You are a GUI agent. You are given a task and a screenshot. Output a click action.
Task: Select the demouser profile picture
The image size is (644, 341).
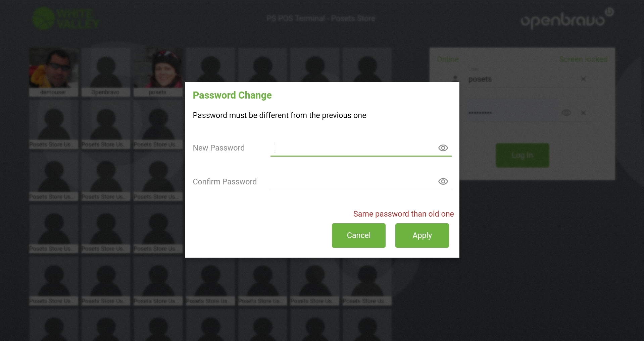53,69
